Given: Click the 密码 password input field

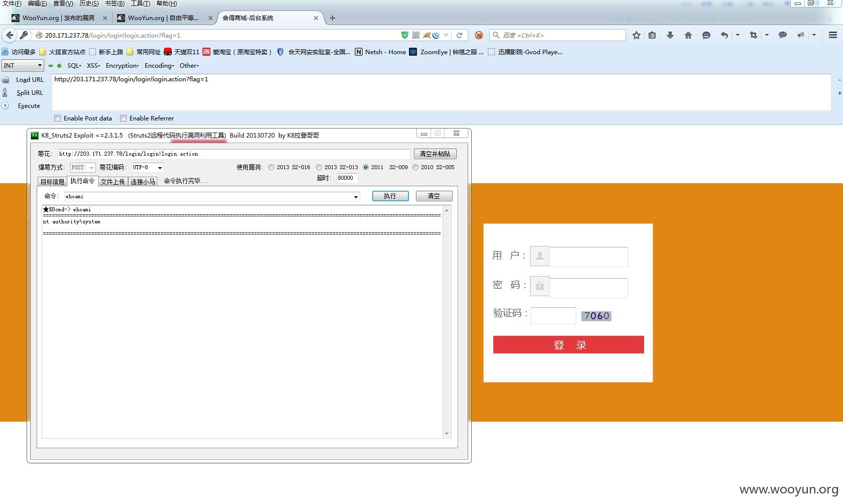Looking at the screenshot, I should point(589,288).
